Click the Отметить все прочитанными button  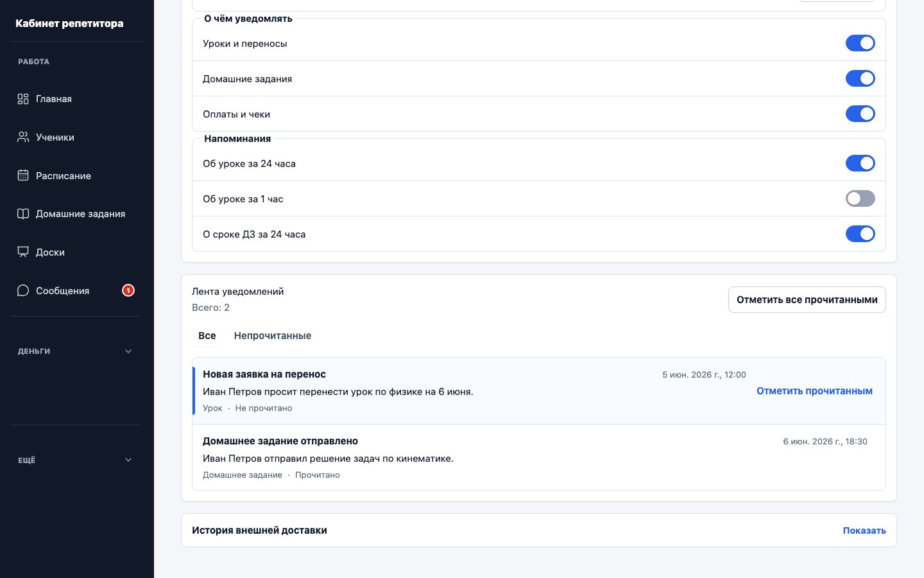pos(807,300)
